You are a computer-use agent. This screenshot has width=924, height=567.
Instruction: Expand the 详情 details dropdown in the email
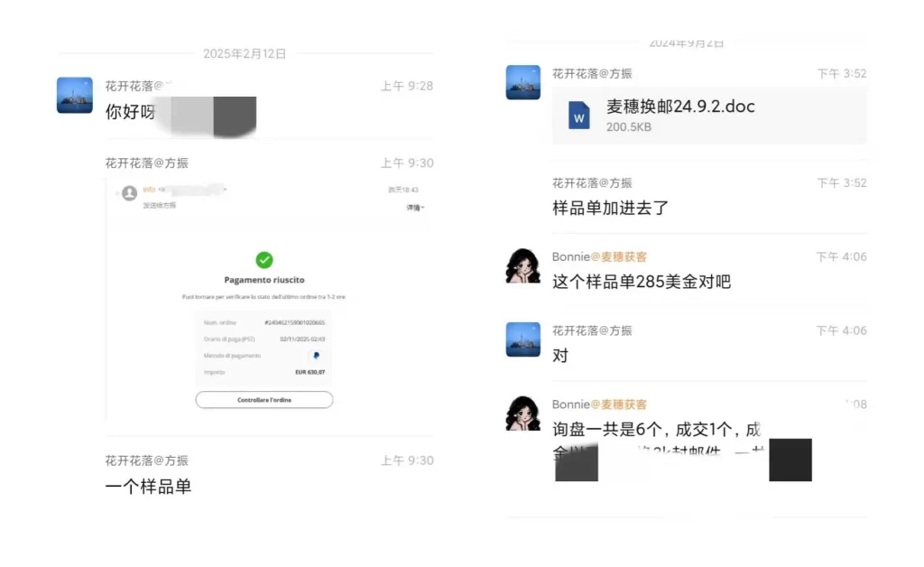tap(414, 209)
